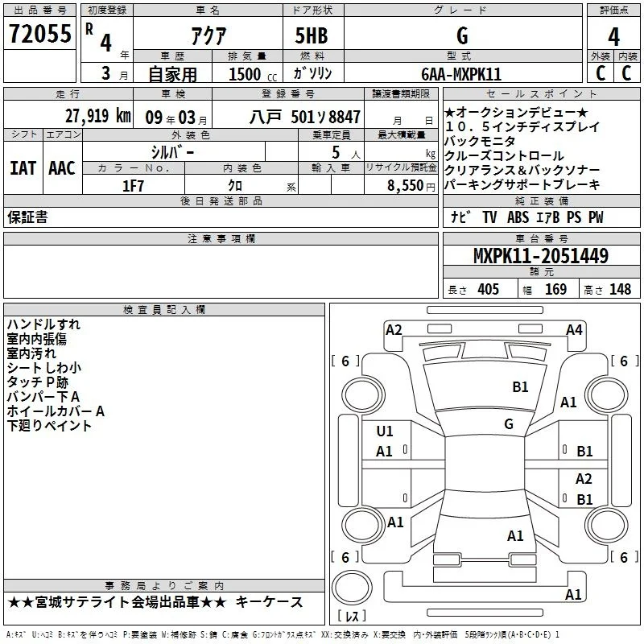Click the length value 405

coord(488,290)
